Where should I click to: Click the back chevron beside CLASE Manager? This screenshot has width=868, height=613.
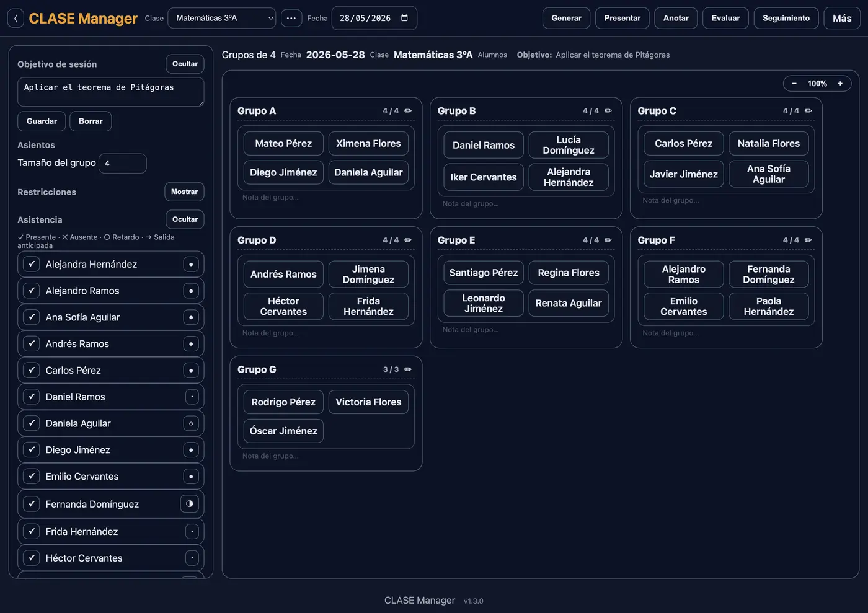click(15, 18)
